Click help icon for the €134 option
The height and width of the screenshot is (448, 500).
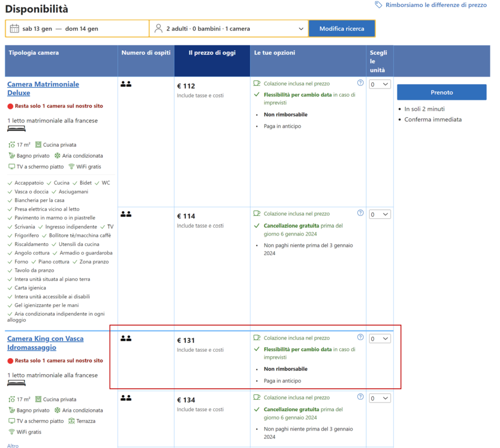pos(360,397)
